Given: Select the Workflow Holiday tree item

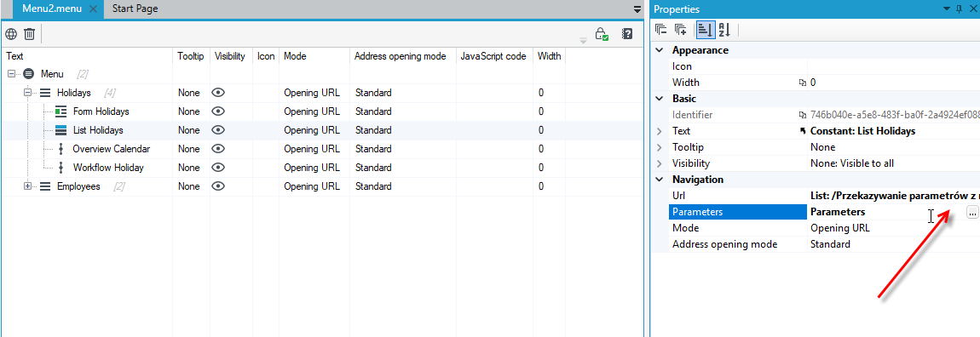Looking at the screenshot, I should (x=108, y=168).
